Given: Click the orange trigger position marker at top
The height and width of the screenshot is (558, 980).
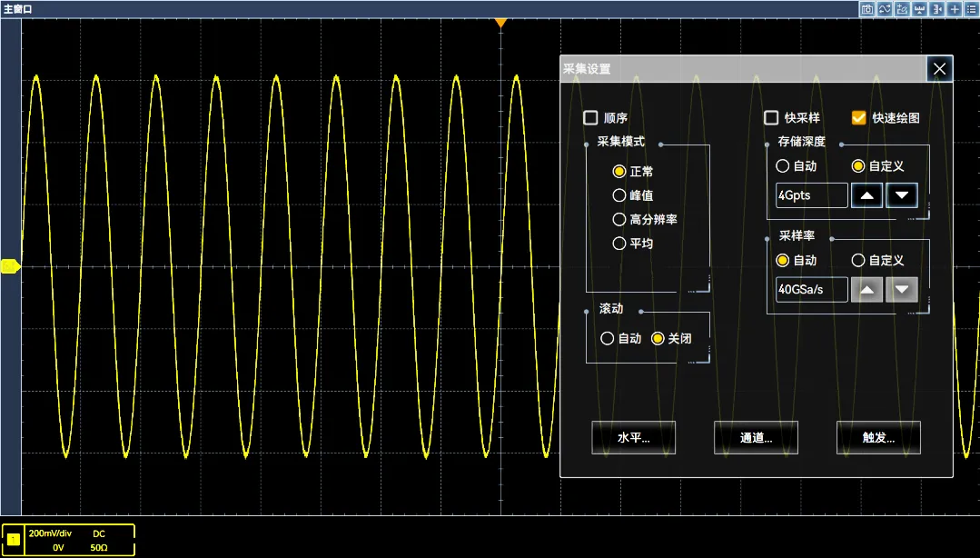Looking at the screenshot, I should coord(500,22).
